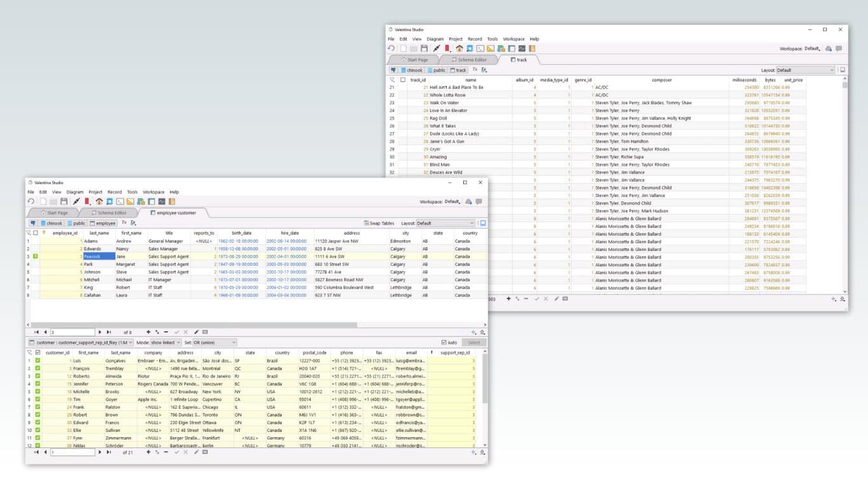Click the delete record minus icon

coord(166,332)
